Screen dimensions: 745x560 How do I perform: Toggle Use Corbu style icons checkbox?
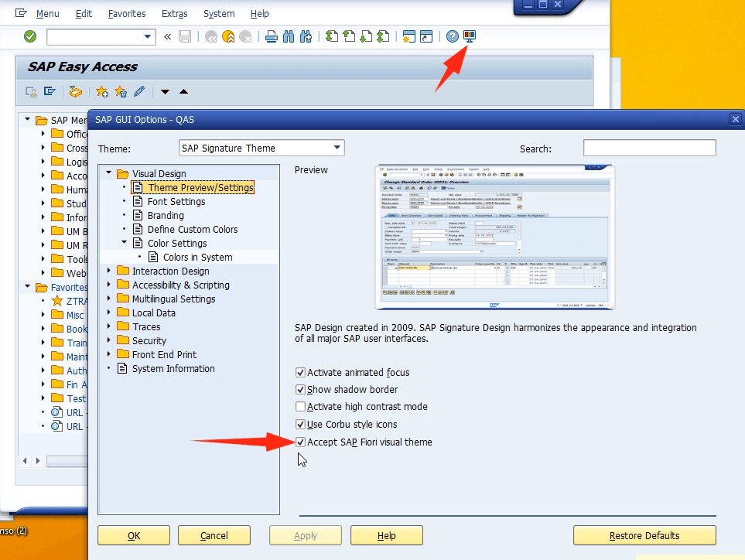click(300, 424)
